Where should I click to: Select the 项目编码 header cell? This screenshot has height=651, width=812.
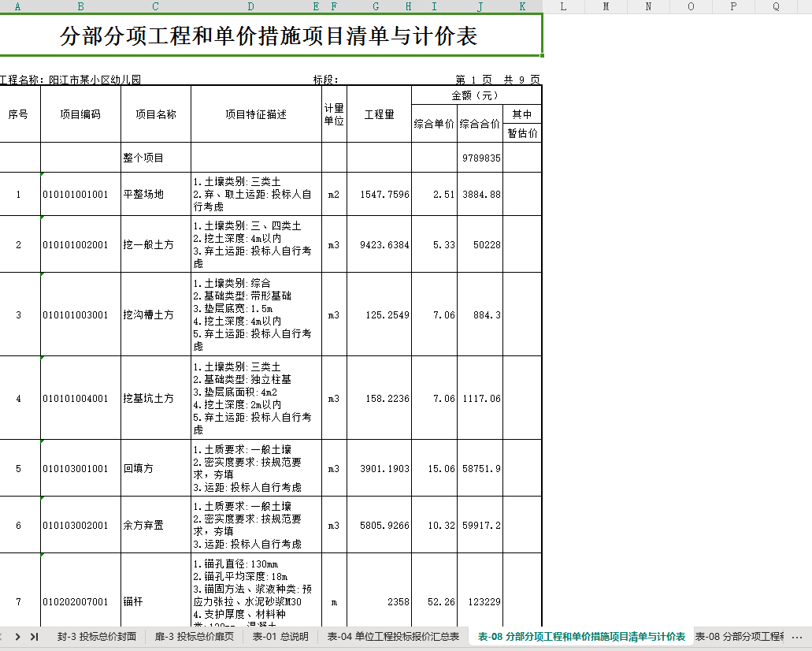(81, 114)
